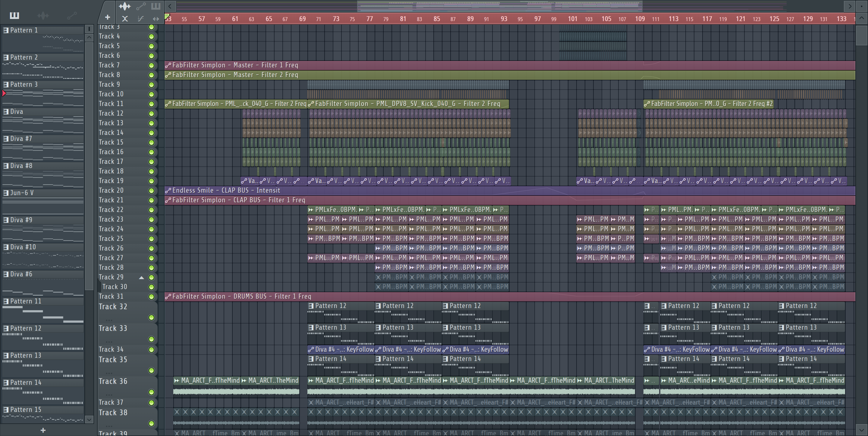Viewport: 868px width, 436px height.
Task: Click the Pattern 3 piano icon in the picker
Action: tap(6, 85)
